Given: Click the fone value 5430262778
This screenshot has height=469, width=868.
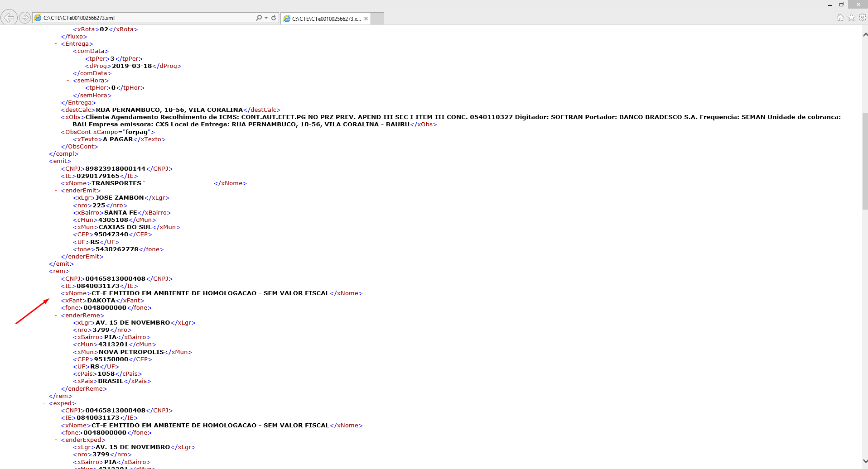Looking at the screenshot, I should (117, 249).
